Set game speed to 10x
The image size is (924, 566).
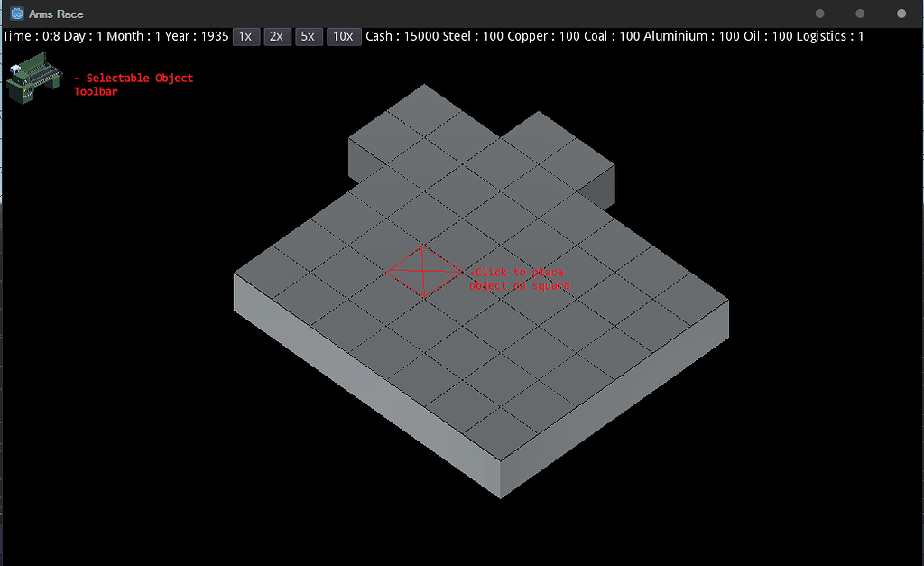point(343,36)
